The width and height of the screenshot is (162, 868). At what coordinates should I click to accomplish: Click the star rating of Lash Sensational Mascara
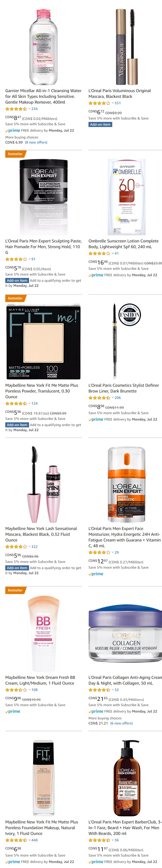[x=16, y=547]
